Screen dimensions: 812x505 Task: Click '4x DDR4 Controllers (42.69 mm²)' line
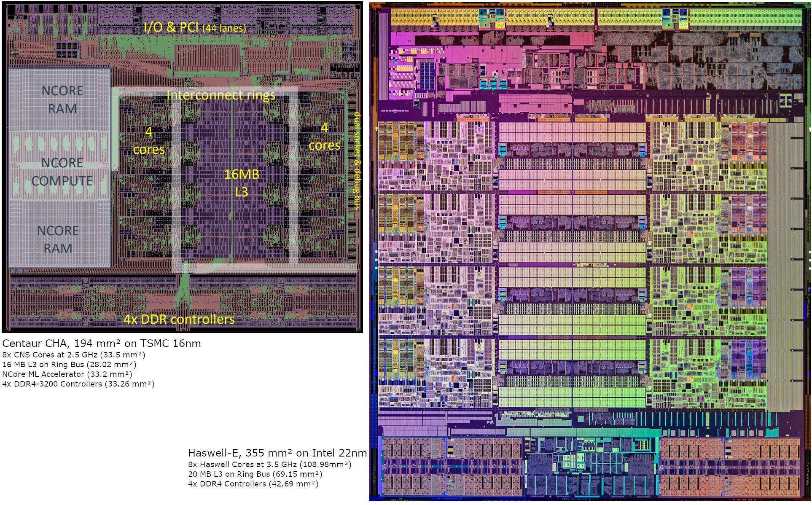tap(253, 484)
